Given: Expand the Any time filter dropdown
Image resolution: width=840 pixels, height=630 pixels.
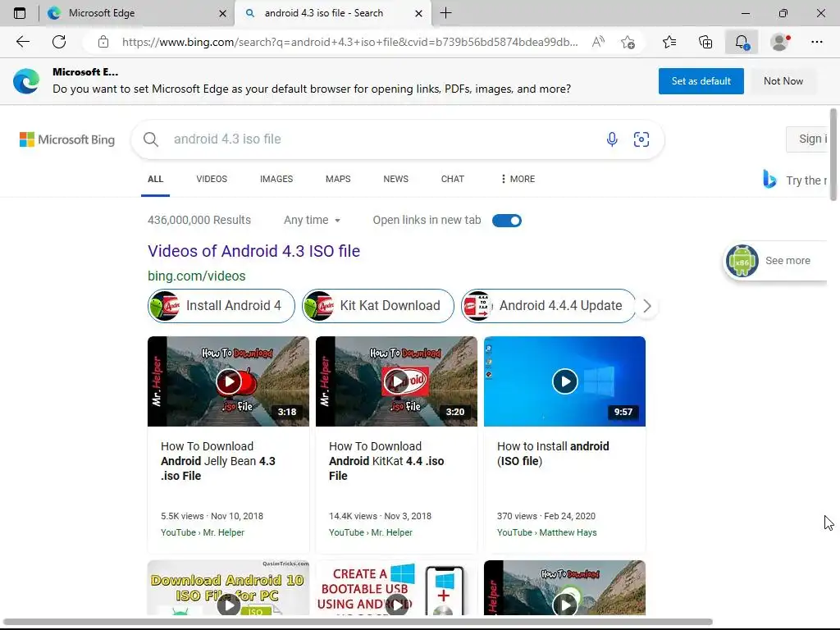Looking at the screenshot, I should tap(313, 220).
